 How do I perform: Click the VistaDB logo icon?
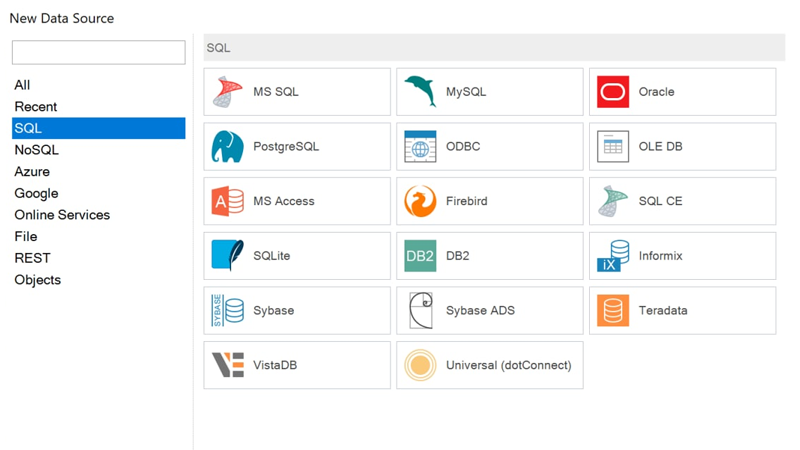(228, 365)
